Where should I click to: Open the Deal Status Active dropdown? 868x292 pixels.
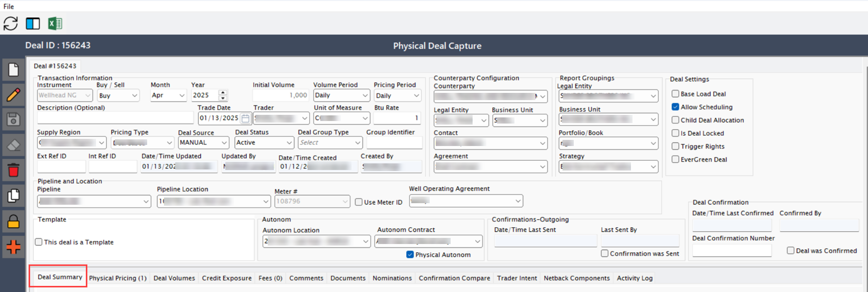tap(264, 142)
